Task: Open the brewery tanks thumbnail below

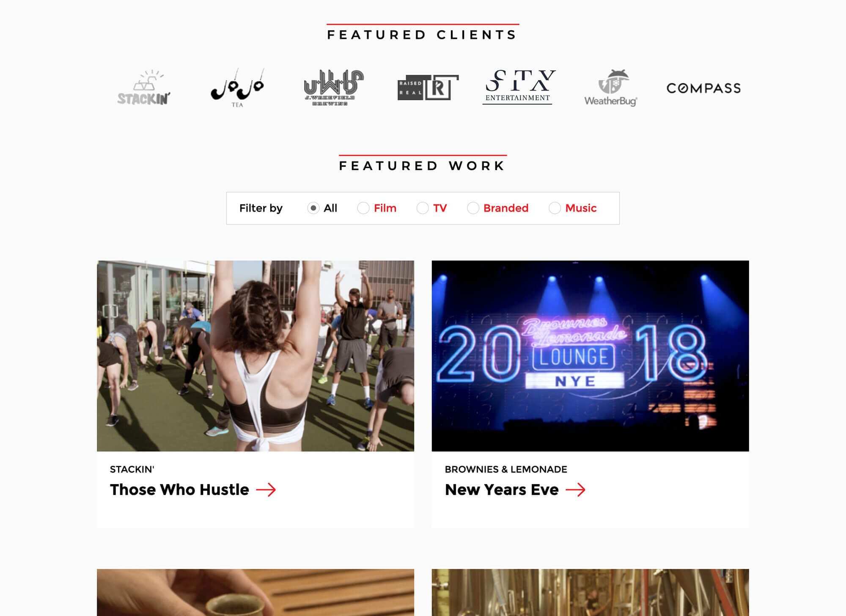Action: [x=590, y=592]
